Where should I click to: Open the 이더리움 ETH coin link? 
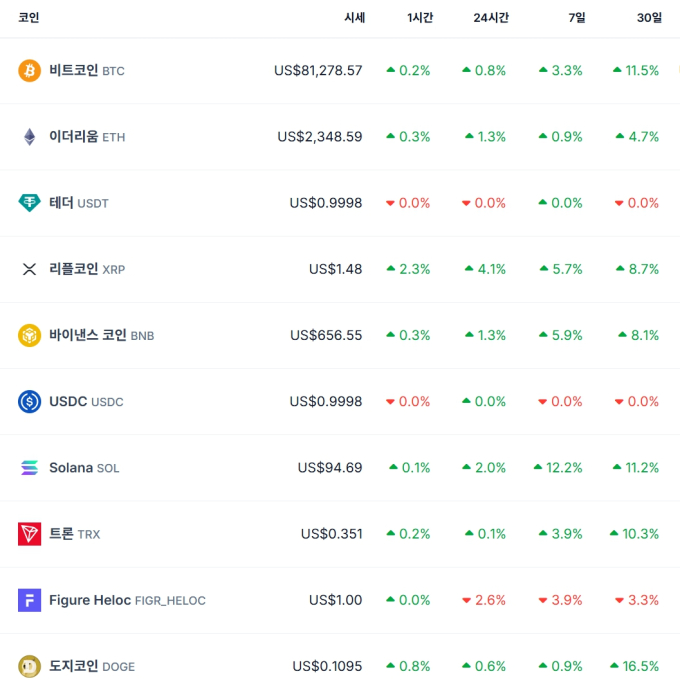[87, 137]
